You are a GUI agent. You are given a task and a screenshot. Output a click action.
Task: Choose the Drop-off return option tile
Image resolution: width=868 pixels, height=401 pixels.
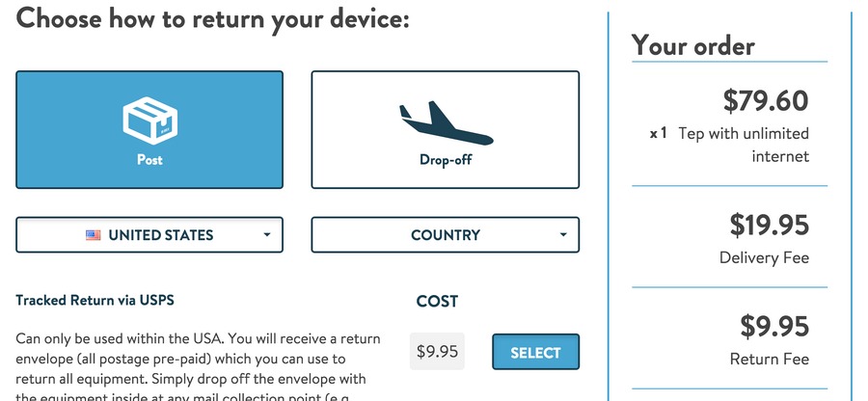coord(445,129)
